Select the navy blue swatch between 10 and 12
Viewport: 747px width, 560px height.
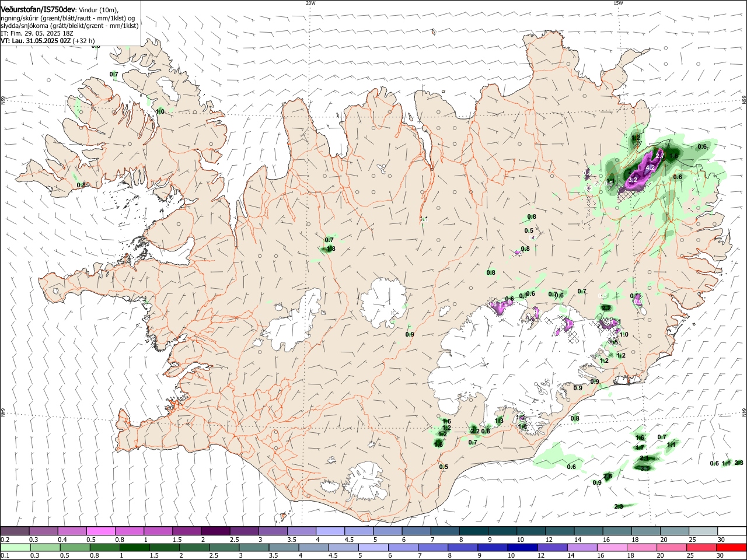(x=522, y=548)
